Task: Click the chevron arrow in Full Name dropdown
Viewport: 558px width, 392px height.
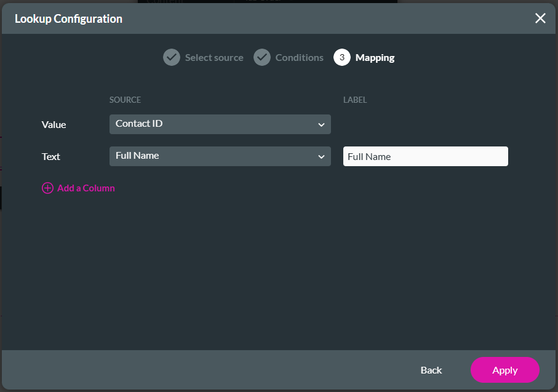Action: pyautogui.click(x=321, y=157)
